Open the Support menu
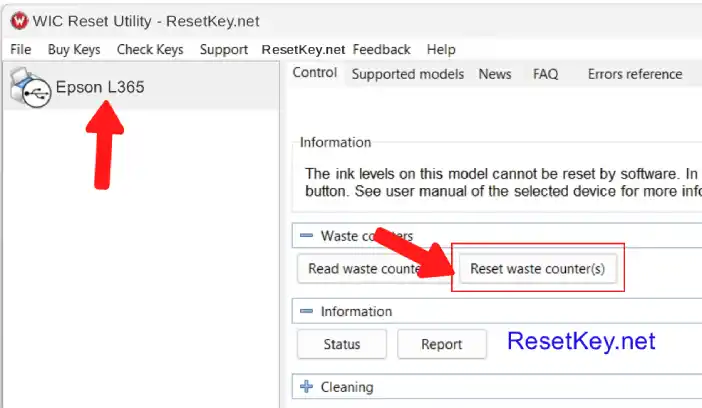This screenshot has height=408, width=702. 224,49
